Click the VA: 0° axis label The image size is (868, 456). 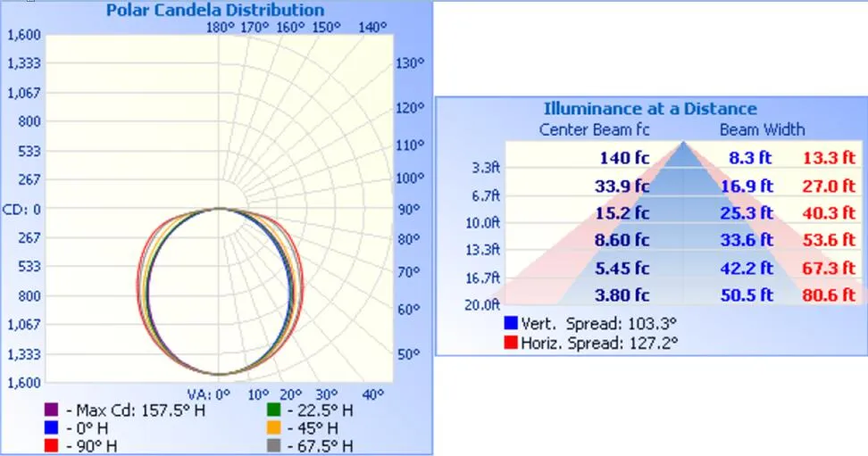click(x=209, y=394)
